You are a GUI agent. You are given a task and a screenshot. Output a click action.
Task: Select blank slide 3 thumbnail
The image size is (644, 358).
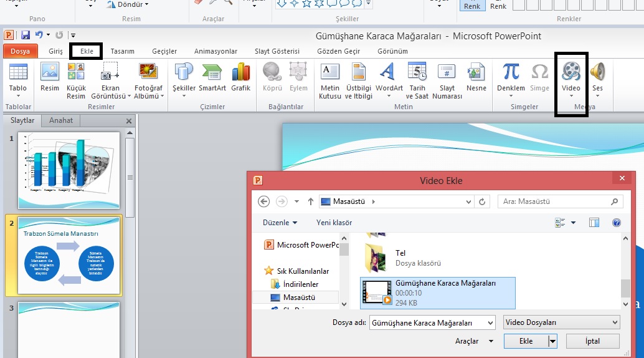69,330
